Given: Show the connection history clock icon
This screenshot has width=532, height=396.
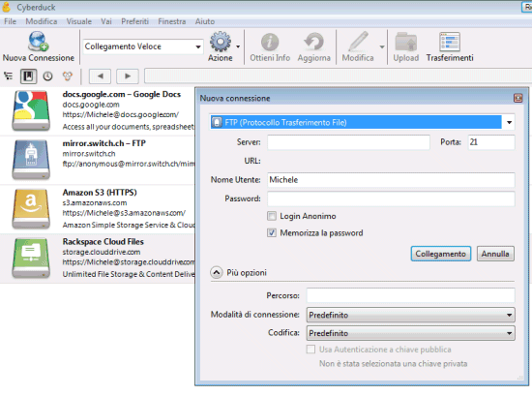Looking at the screenshot, I should click(x=47, y=76).
